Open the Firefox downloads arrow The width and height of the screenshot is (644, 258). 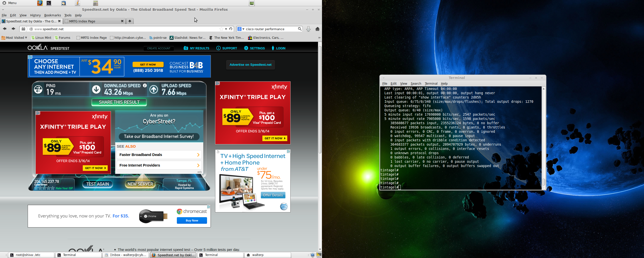tap(308, 29)
